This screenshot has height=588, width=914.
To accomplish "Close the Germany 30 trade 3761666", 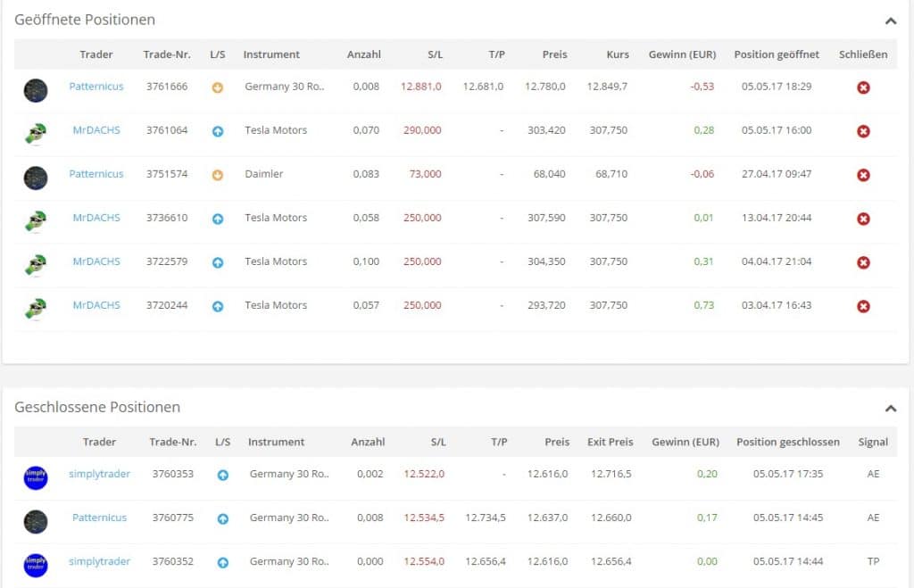I will [x=863, y=87].
